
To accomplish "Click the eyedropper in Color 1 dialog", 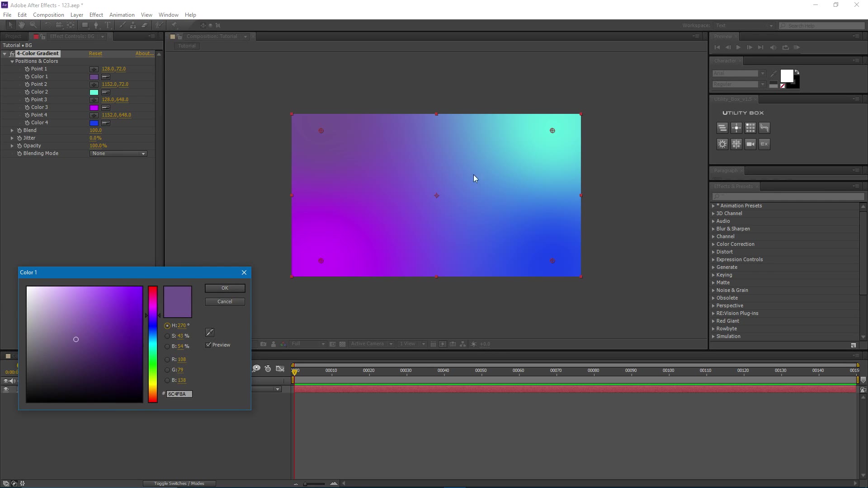I will tap(210, 333).
